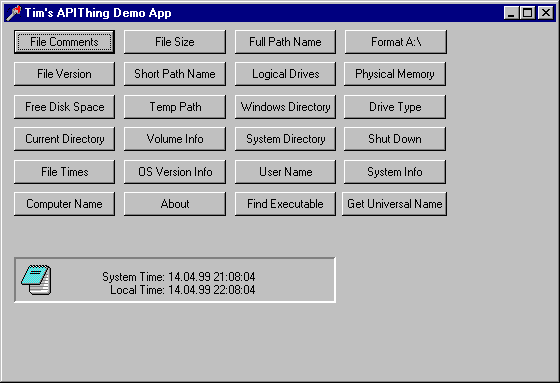The image size is (560, 383).
Task: Get the Full Path Name
Action: pos(285,42)
